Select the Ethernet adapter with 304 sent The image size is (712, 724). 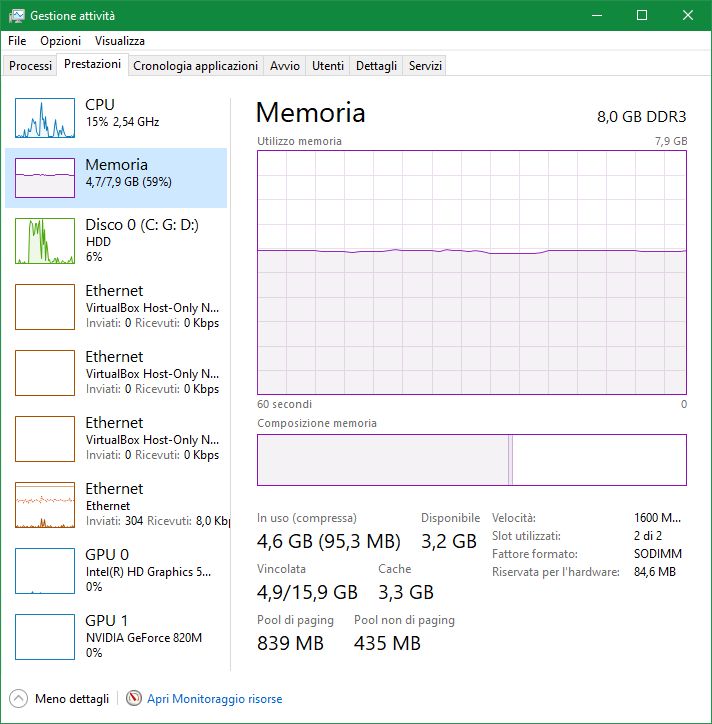click(45, 505)
